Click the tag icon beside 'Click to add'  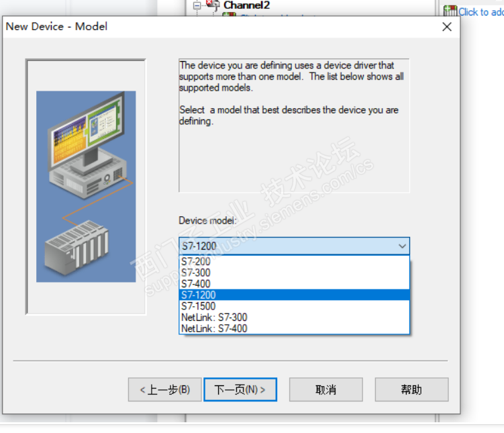coord(450,11)
